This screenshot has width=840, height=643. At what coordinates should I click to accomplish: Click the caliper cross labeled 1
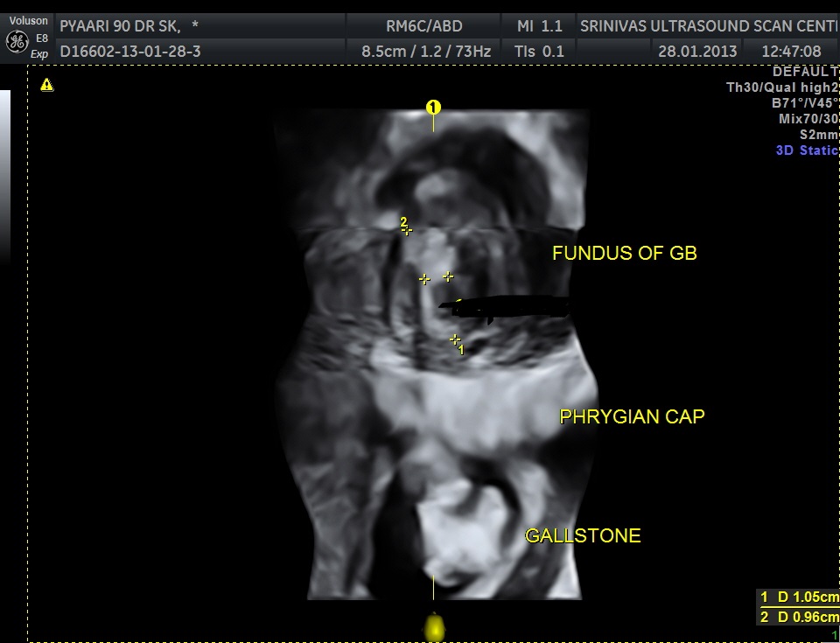coord(455,339)
